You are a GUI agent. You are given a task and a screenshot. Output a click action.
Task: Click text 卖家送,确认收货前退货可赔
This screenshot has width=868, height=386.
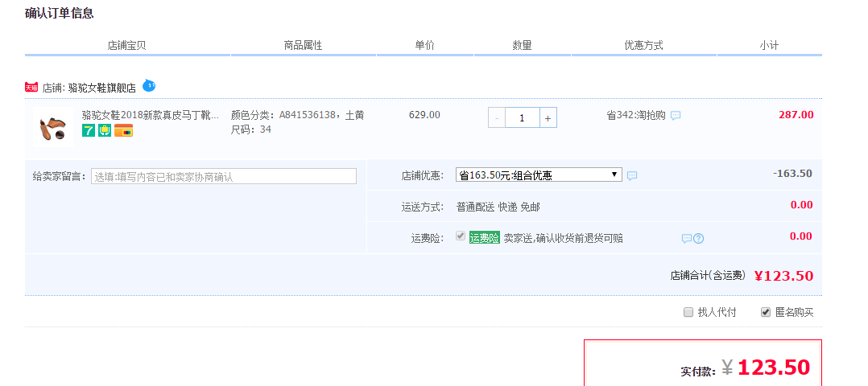(x=563, y=238)
